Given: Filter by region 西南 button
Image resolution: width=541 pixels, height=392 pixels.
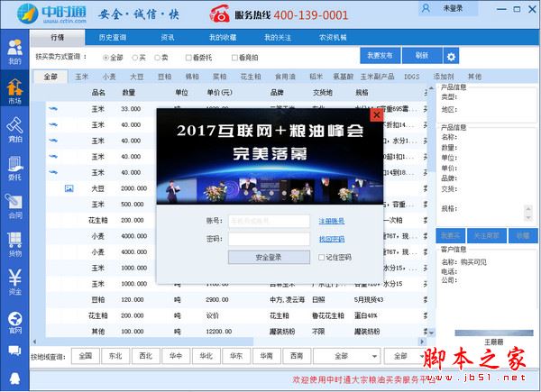Looking at the screenshot, I should tap(297, 356).
